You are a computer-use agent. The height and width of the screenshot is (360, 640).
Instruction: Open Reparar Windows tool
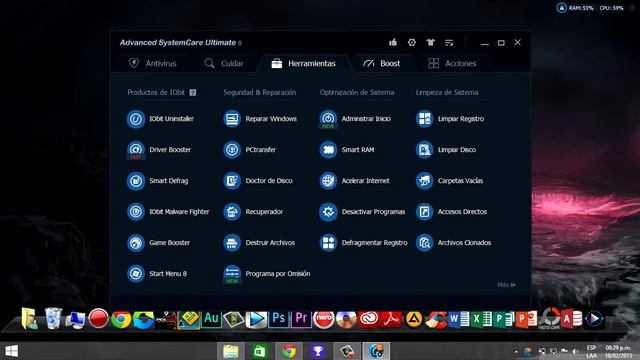(260, 119)
